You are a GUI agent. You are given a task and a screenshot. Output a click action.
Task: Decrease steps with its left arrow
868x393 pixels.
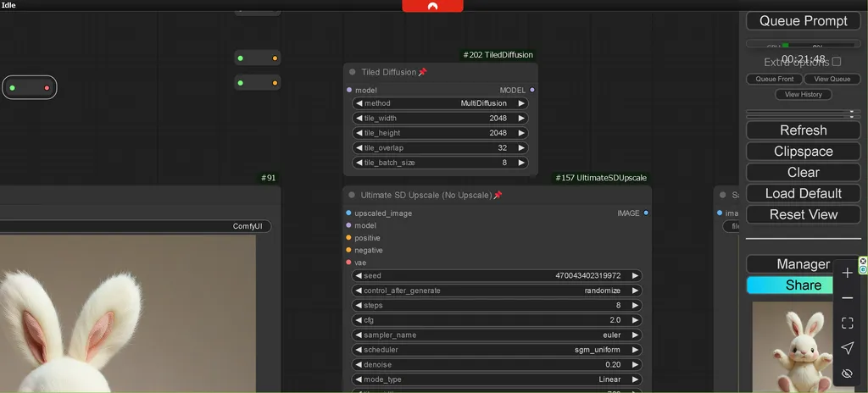[x=359, y=306]
